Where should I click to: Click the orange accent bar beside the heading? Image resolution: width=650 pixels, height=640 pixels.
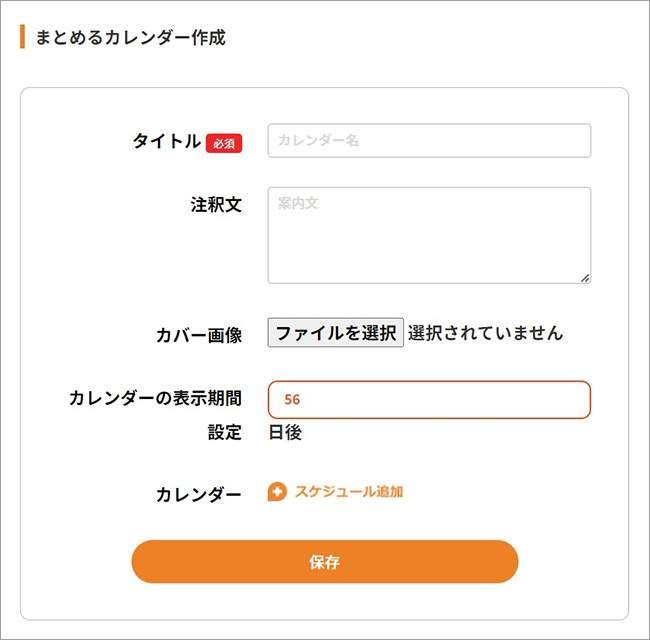tap(22, 38)
